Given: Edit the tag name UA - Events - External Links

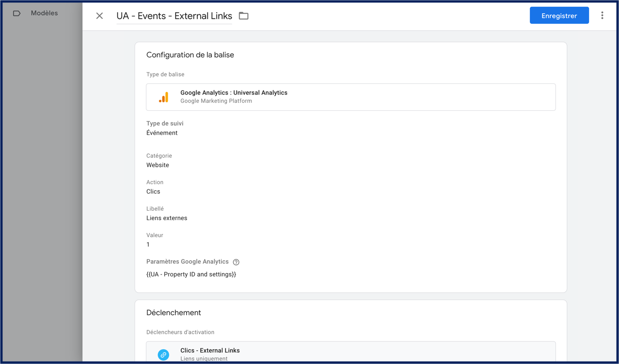Looking at the screenshot, I should tap(174, 16).
